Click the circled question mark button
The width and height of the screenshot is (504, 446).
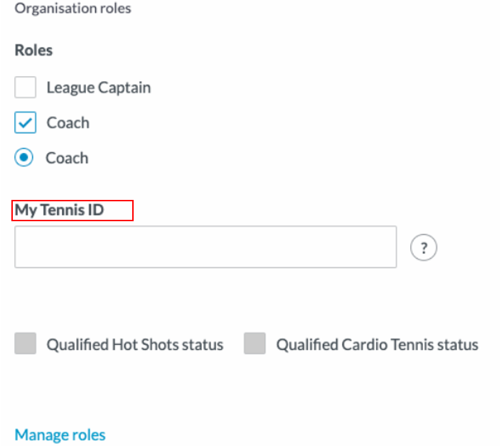(x=424, y=248)
